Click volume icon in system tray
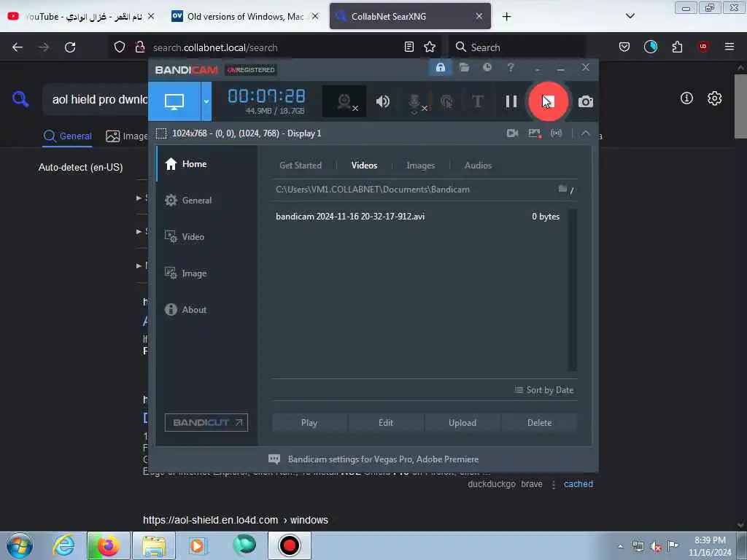Screen dimensions: 747x560 point(656,547)
